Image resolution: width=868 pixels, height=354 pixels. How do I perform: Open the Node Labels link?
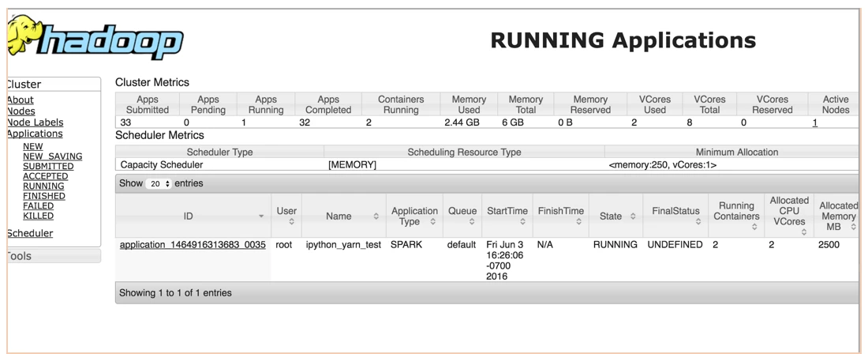pos(35,122)
